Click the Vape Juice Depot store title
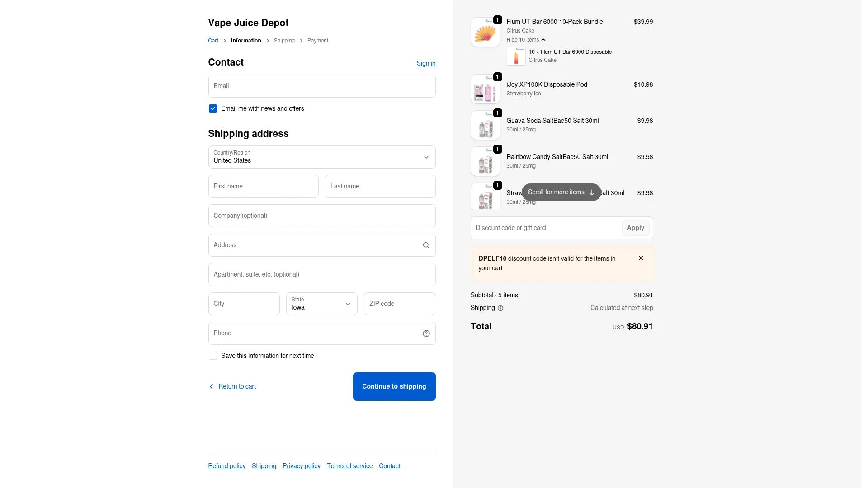This screenshot has height=488, width=868. [248, 23]
